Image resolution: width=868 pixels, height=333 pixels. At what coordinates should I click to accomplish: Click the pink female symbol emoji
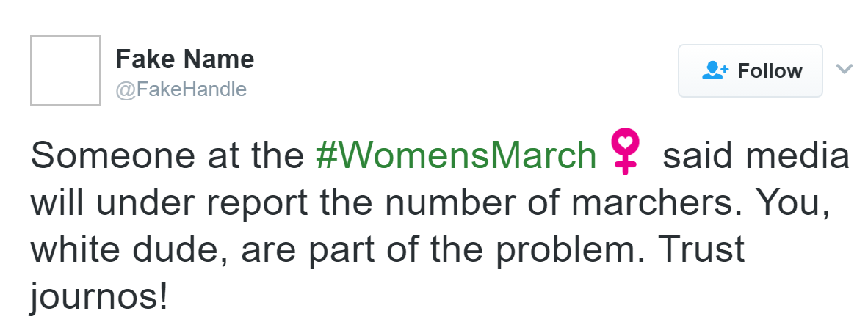[625, 151]
